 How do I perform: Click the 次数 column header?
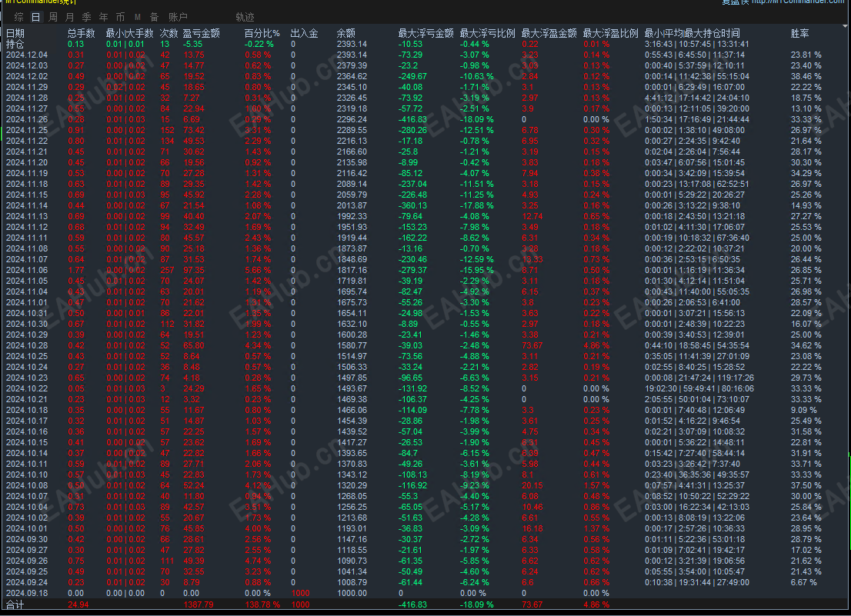click(169, 34)
